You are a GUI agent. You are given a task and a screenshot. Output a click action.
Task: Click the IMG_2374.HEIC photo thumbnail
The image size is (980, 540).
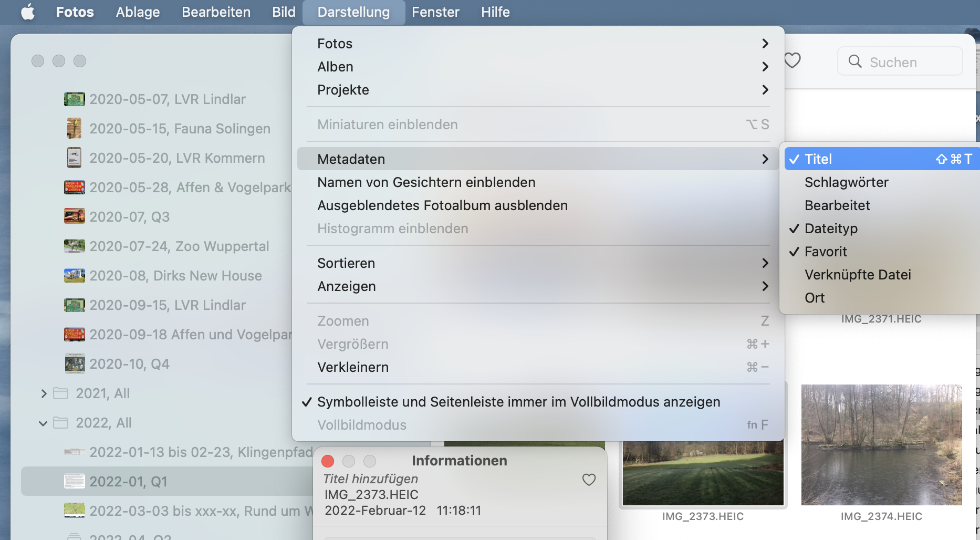click(x=881, y=445)
